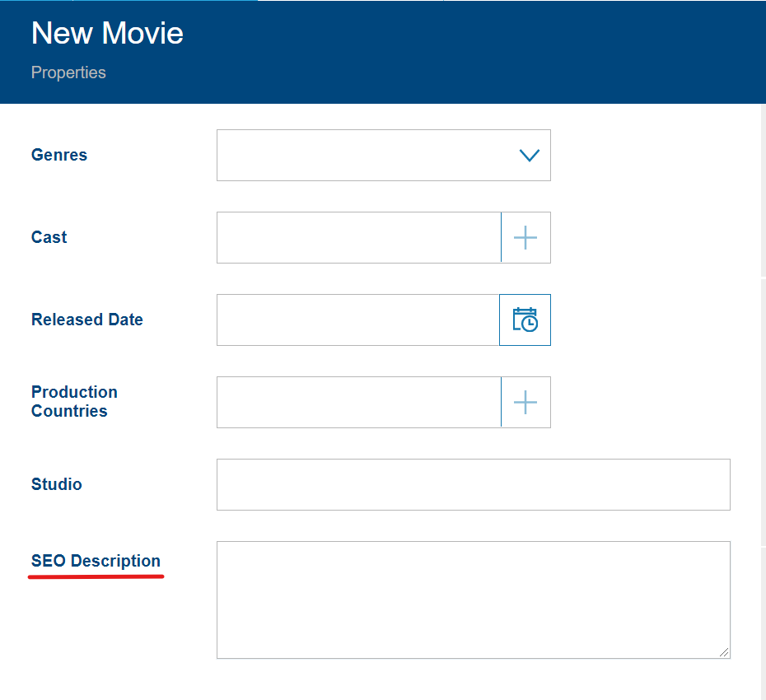
Task: Click the SEO Description textarea resize handle
Action: coord(724,652)
